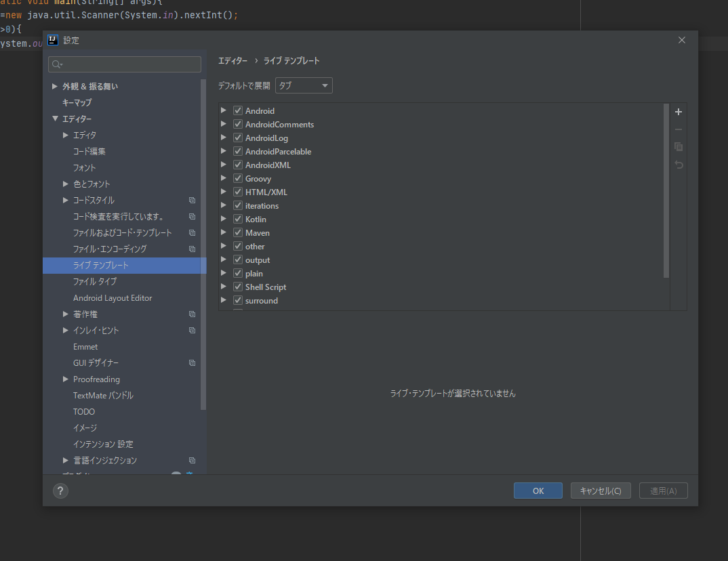Viewport: 728px width, 561px height.
Task: Click the project-level icon beside ファイル・エンコーディング
Action: (192, 249)
